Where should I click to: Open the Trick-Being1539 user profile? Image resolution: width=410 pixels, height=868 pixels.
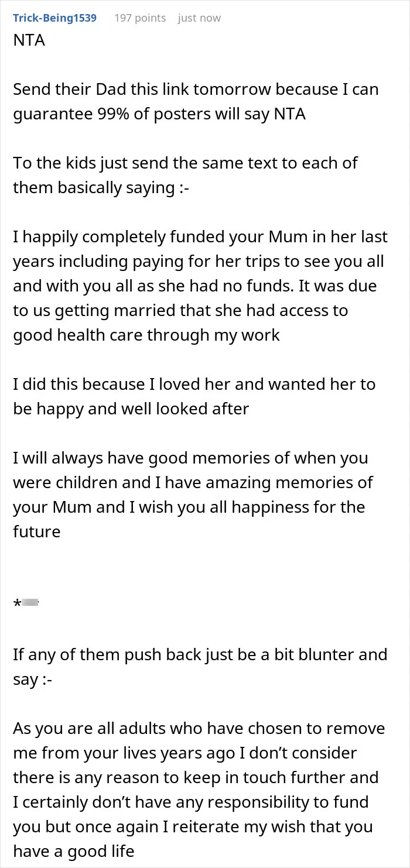coord(54,18)
